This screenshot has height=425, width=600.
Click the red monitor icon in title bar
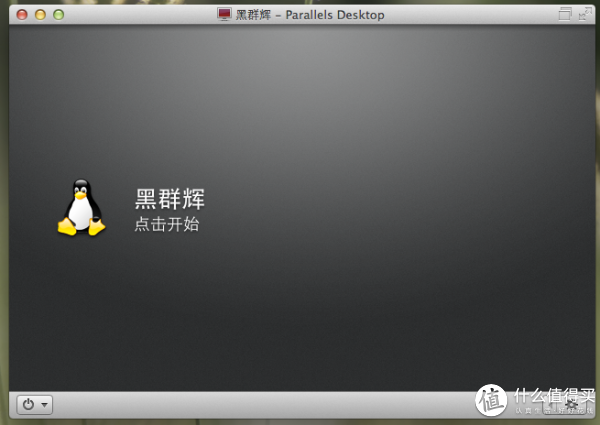pos(224,14)
